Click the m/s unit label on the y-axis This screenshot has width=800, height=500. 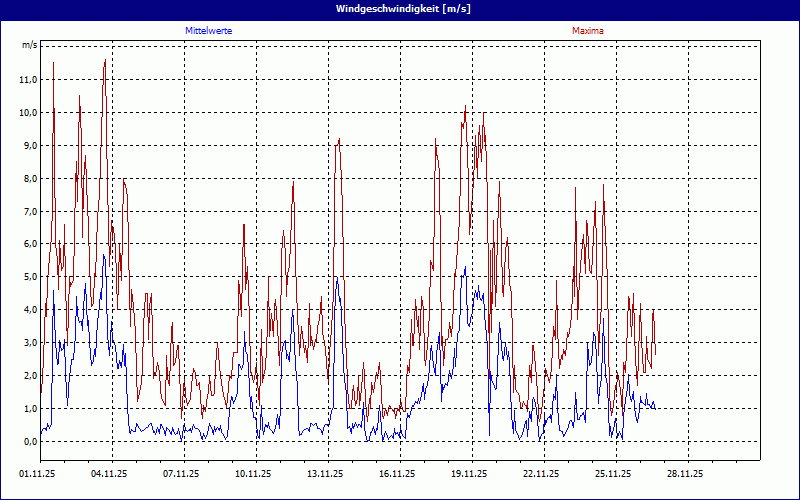(x=29, y=46)
